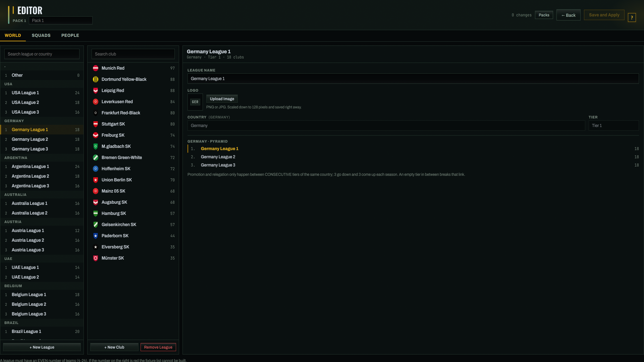Click the Mainz 05 SK crest icon

click(96, 191)
